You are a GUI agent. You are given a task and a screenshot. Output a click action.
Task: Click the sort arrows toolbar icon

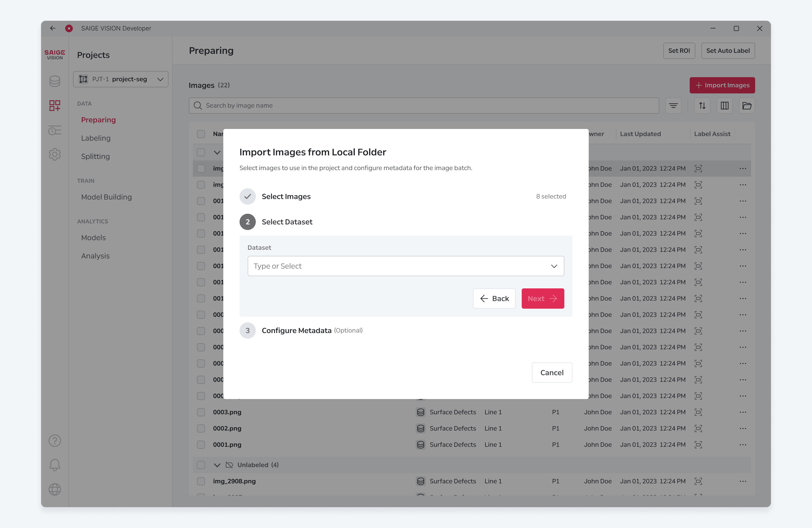pyautogui.click(x=702, y=106)
